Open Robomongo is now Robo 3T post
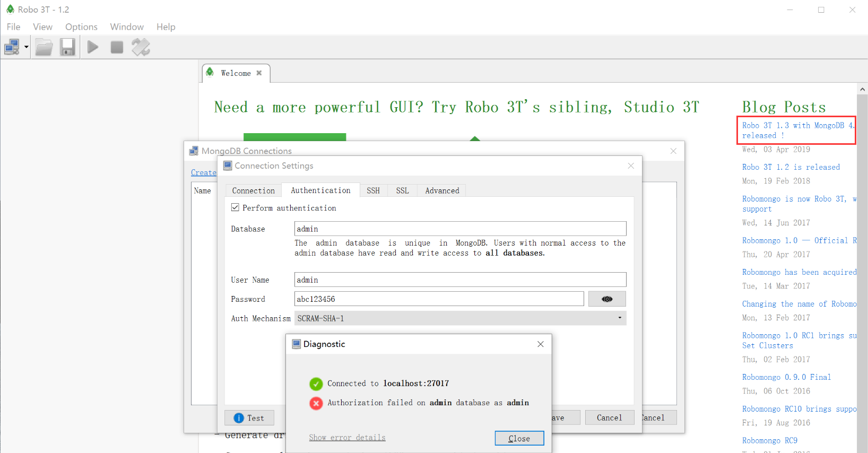Image resolution: width=868 pixels, height=453 pixels. (x=799, y=204)
